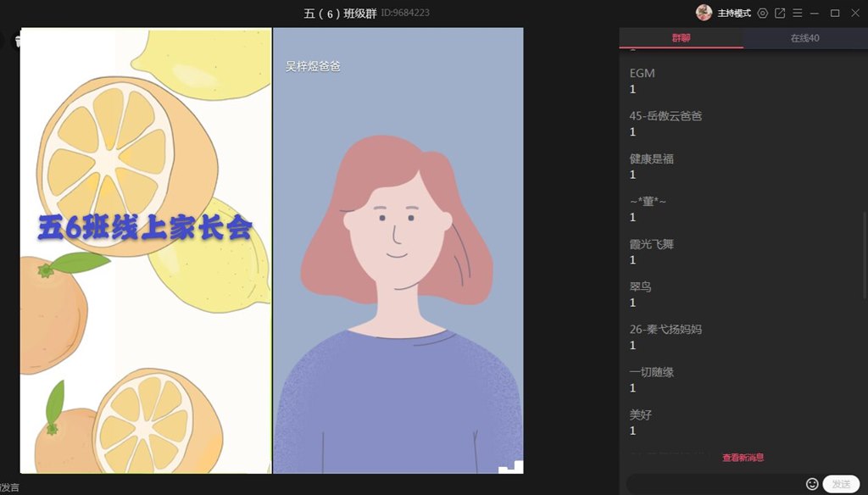
Task: Click the icon at video's bottom-right corner
Action: (x=510, y=465)
